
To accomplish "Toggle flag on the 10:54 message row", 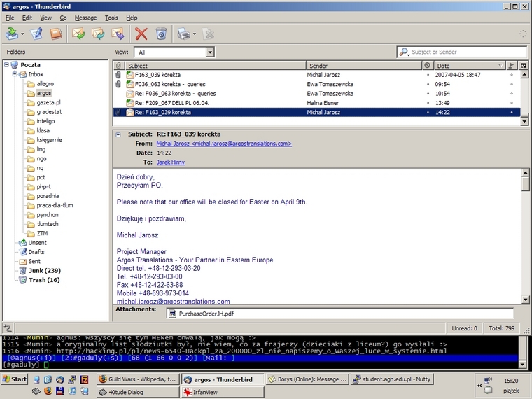I will coord(512,93).
